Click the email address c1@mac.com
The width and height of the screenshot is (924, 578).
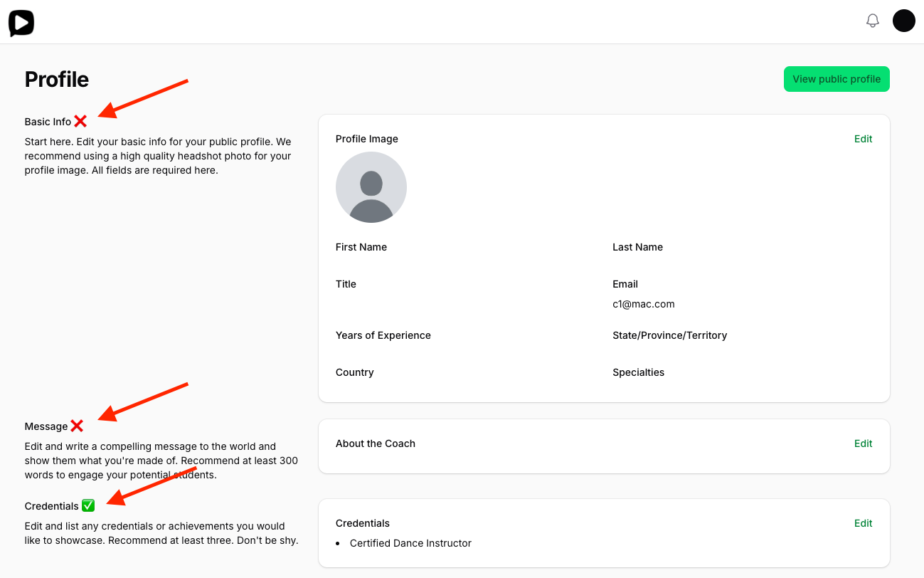(643, 304)
